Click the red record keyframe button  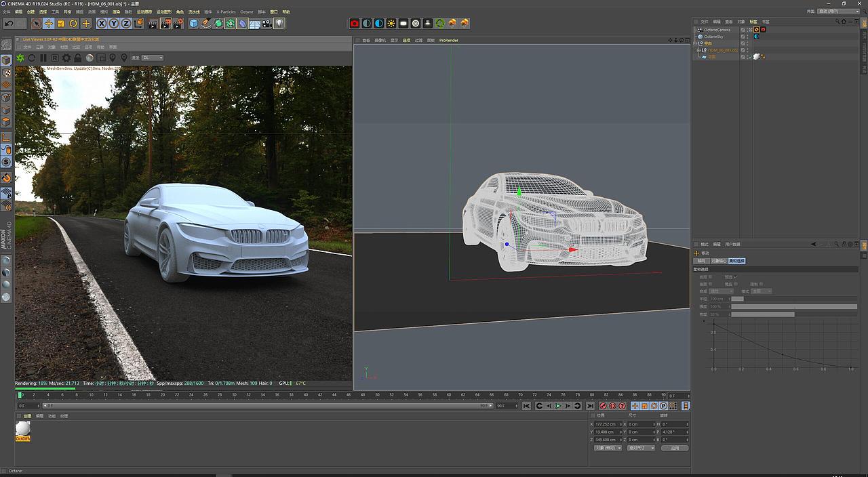pyautogui.click(x=603, y=406)
